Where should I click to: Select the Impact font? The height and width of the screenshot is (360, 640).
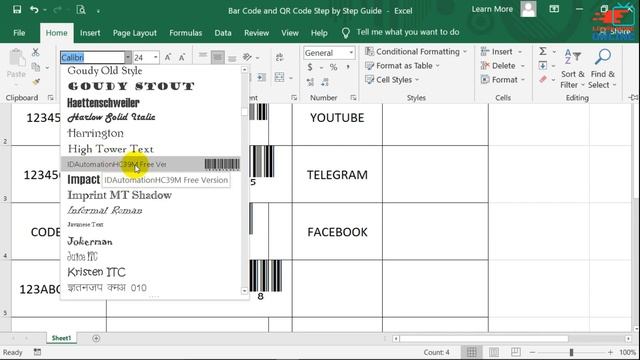pos(84,179)
